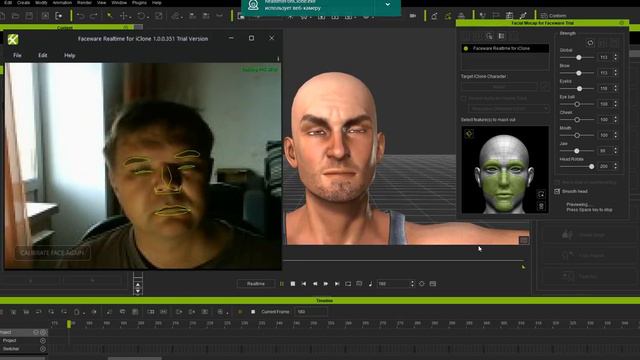Pause playback with the yellow pause button
The height and width of the screenshot is (360, 640).
(x=281, y=284)
